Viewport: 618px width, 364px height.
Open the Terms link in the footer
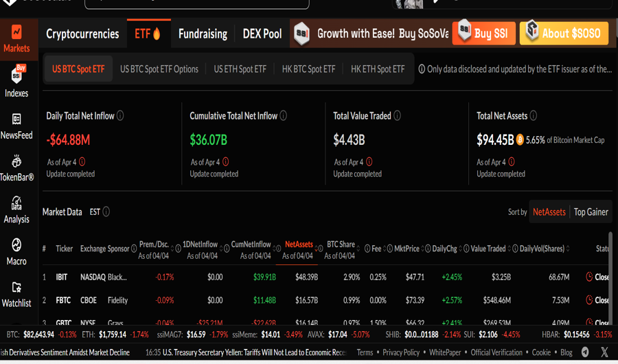coord(365,352)
